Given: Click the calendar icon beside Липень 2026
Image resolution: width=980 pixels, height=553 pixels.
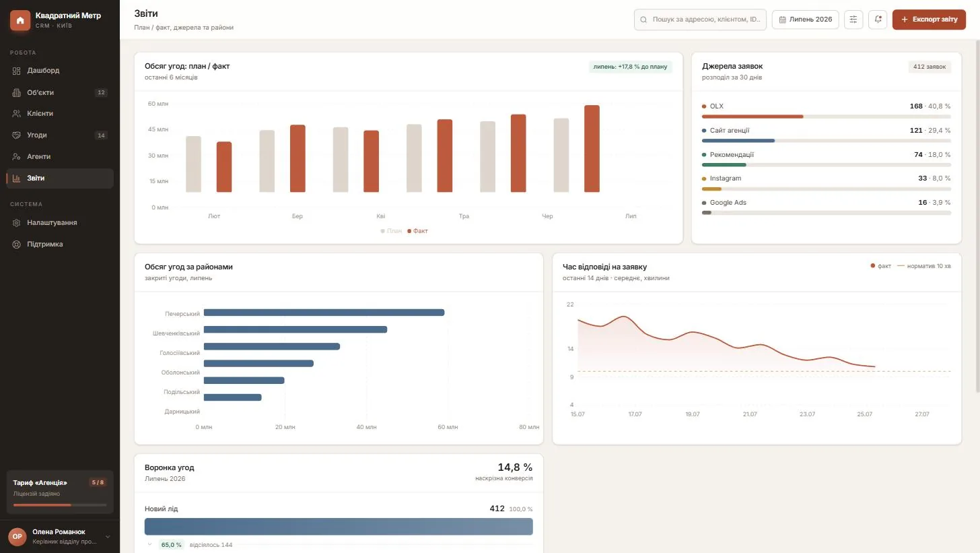Looking at the screenshot, I should [x=783, y=20].
